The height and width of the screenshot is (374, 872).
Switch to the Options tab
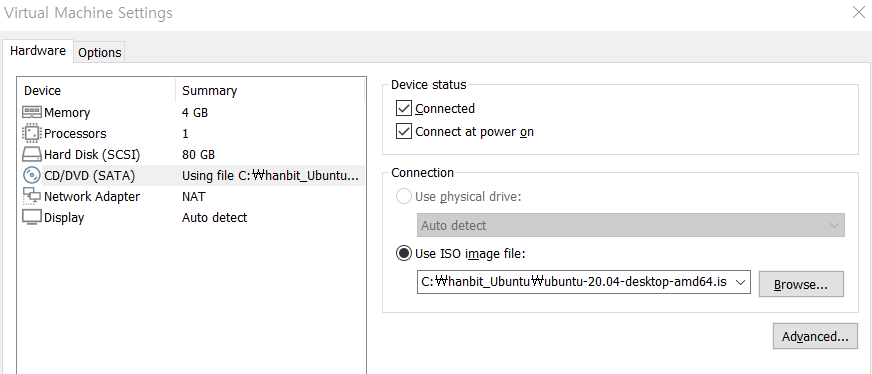(x=100, y=53)
